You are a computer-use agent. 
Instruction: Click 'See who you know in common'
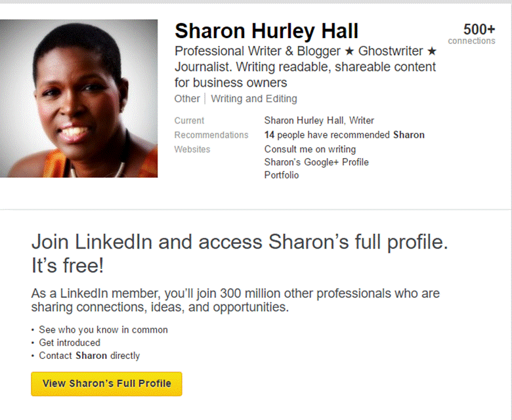[x=103, y=329]
